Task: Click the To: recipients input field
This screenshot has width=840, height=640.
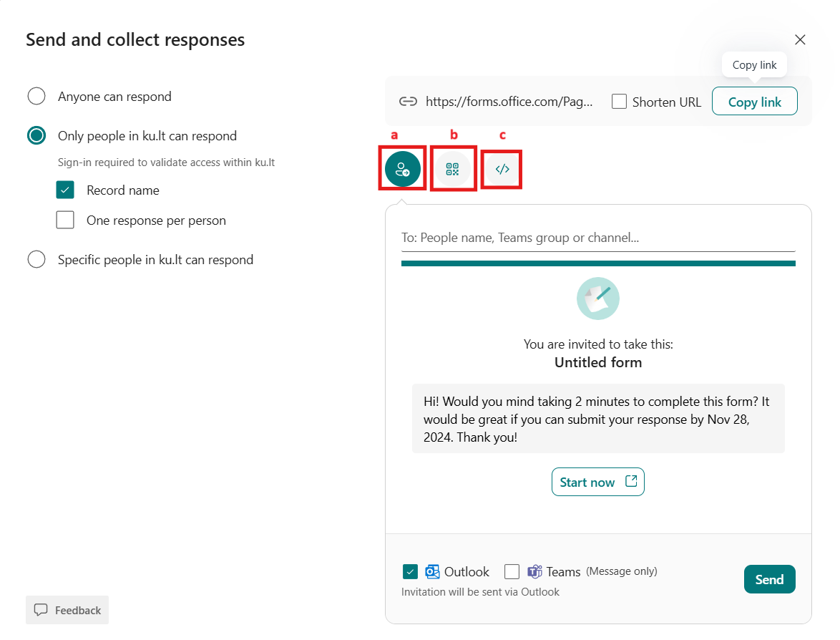Action: point(598,237)
